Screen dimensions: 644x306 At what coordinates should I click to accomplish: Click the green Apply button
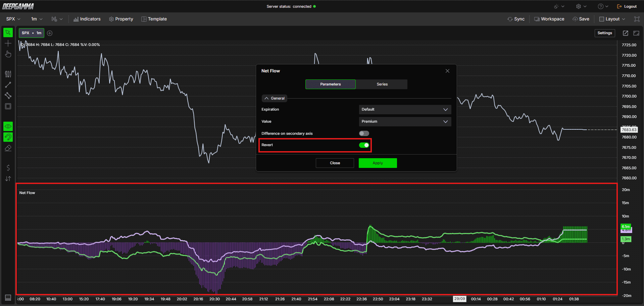pyautogui.click(x=378, y=163)
